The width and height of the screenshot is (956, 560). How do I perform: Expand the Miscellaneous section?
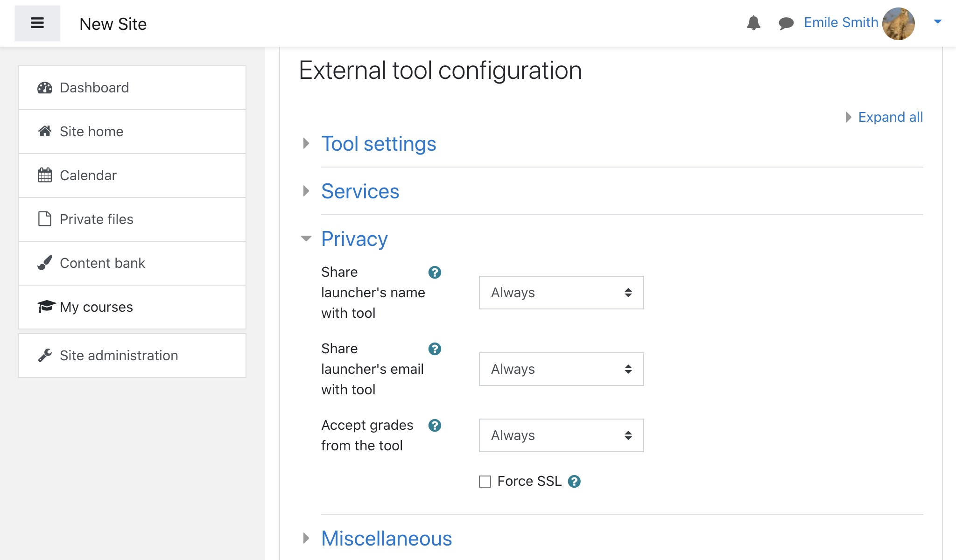click(x=386, y=539)
